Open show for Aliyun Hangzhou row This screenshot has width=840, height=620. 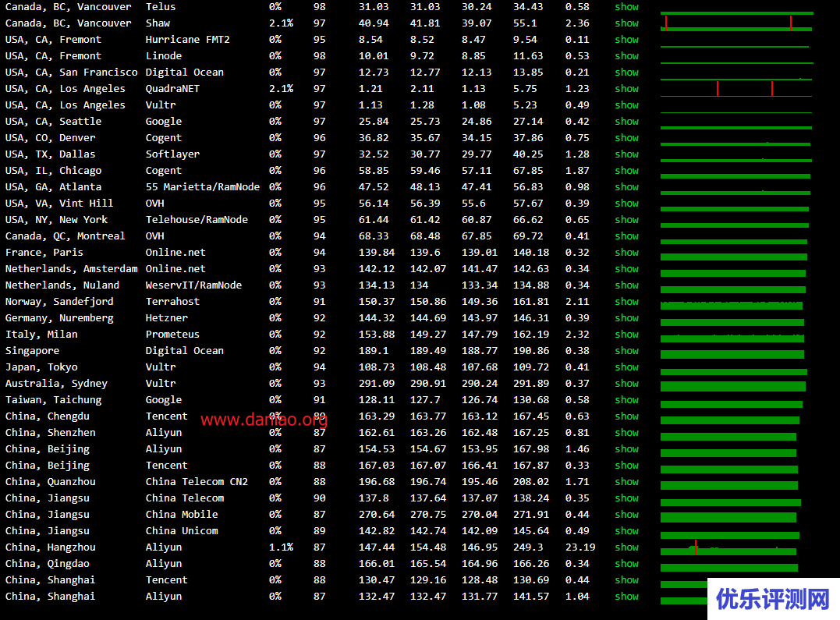626,547
